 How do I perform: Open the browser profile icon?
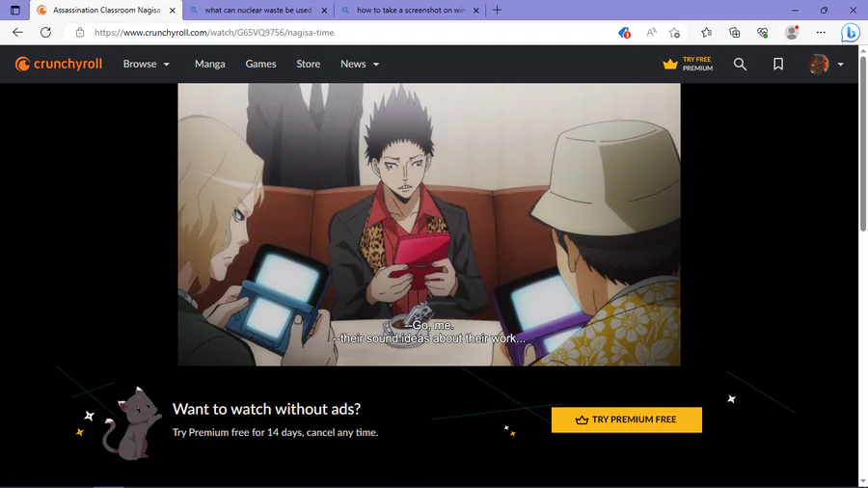coord(792,33)
